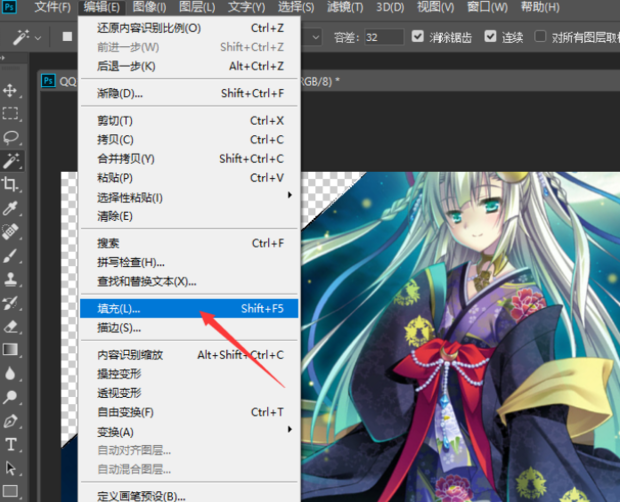
Task: Open the 窗口(W) menu
Action: pyautogui.click(x=487, y=7)
